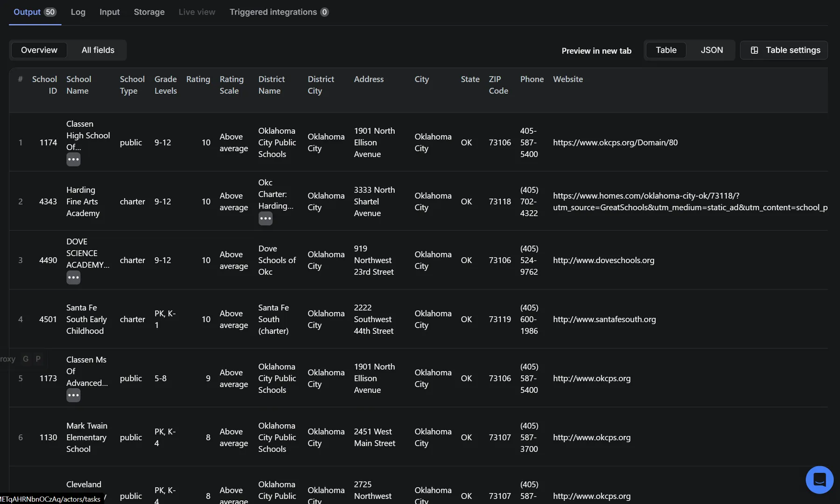Open the Log tab

click(x=78, y=12)
